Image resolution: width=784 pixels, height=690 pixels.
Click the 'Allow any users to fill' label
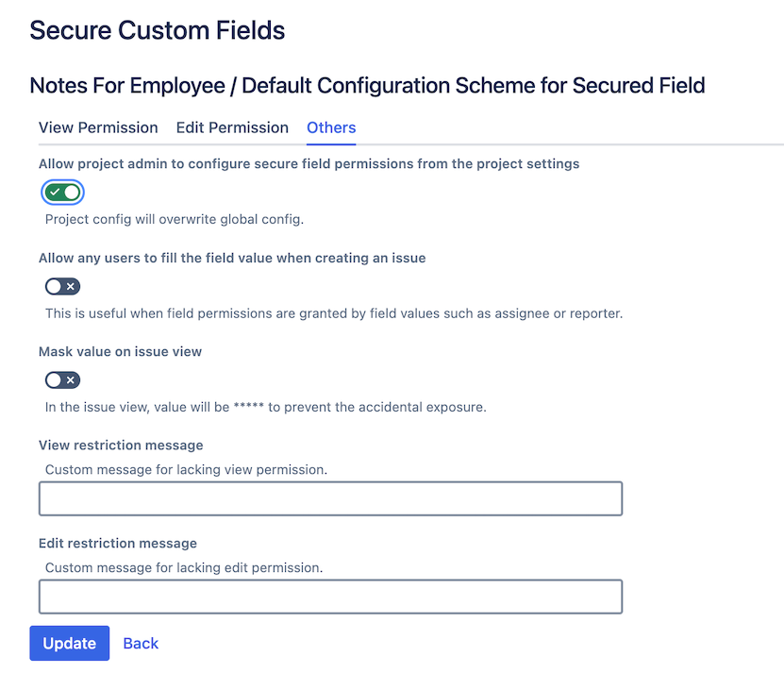232,258
